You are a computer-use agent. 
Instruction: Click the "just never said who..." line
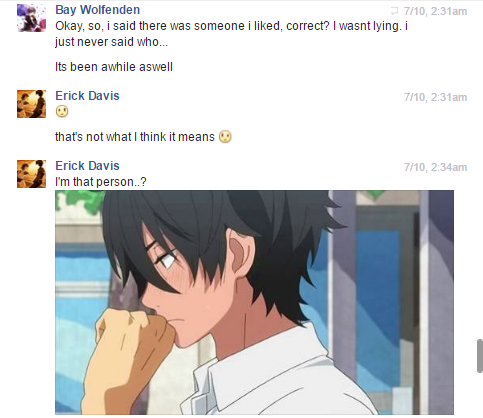[x=111, y=42]
